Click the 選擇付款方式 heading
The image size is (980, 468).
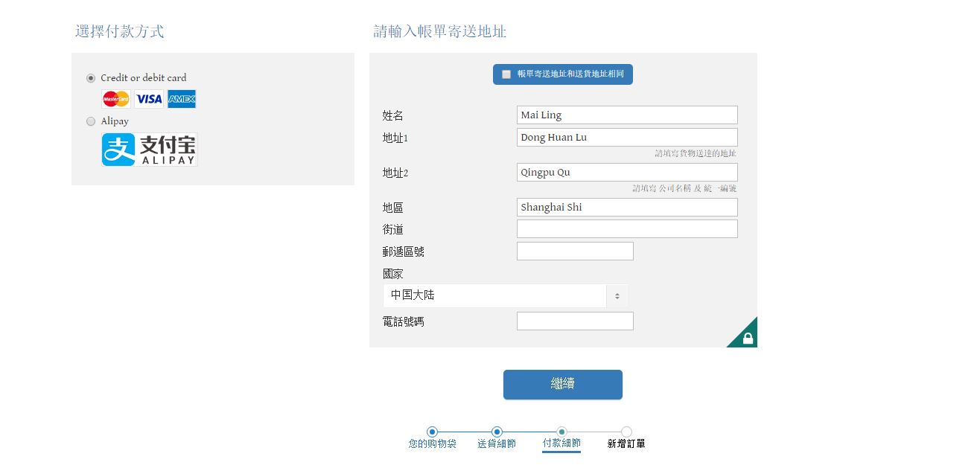(119, 31)
